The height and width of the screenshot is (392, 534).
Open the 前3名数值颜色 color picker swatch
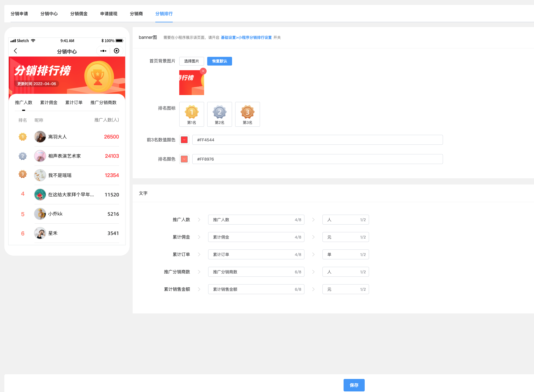pyautogui.click(x=184, y=140)
